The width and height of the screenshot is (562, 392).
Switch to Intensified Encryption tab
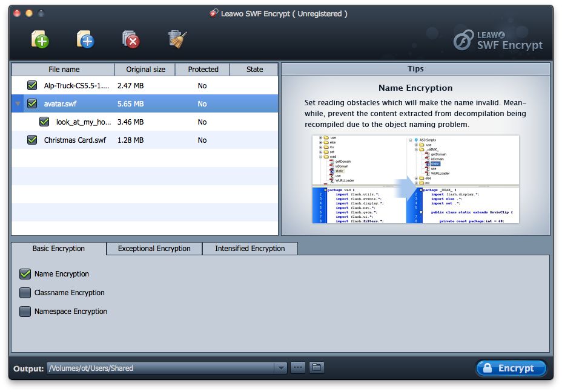click(x=250, y=249)
